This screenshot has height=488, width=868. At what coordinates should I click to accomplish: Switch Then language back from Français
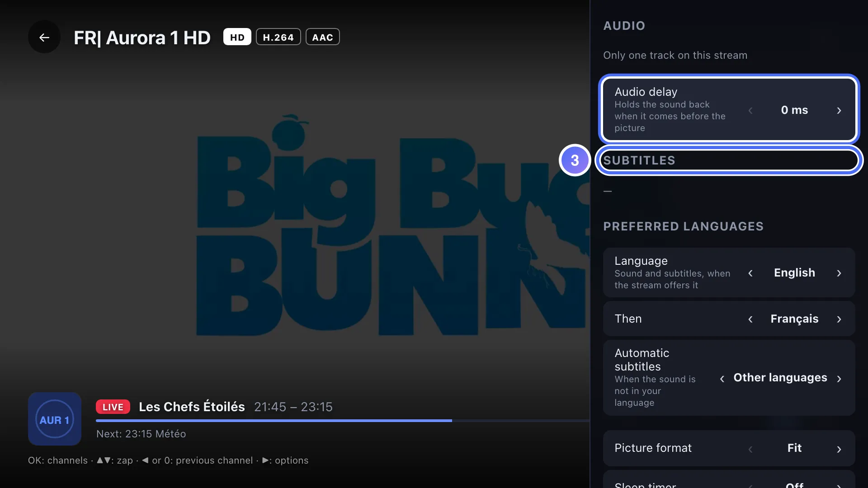pyautogui.click(x=750, y=319)
